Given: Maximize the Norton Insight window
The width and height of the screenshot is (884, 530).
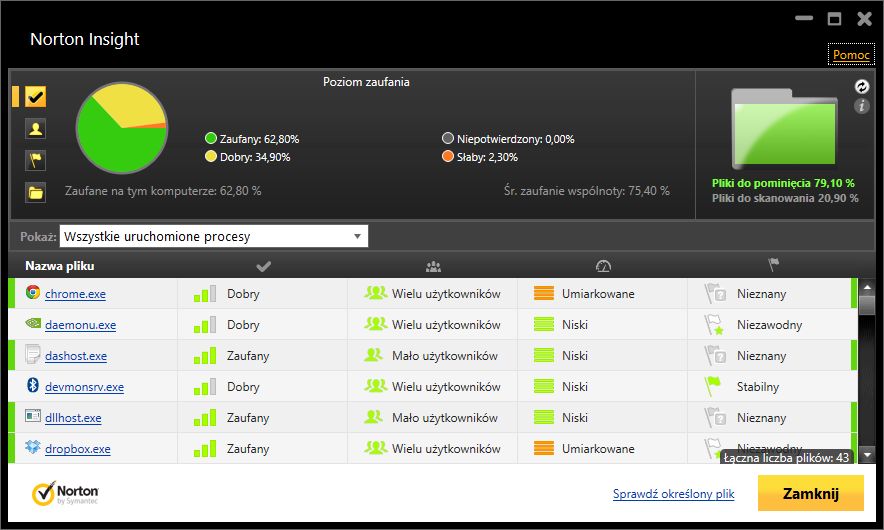Looking at the screenshot, I should [834, 19].
